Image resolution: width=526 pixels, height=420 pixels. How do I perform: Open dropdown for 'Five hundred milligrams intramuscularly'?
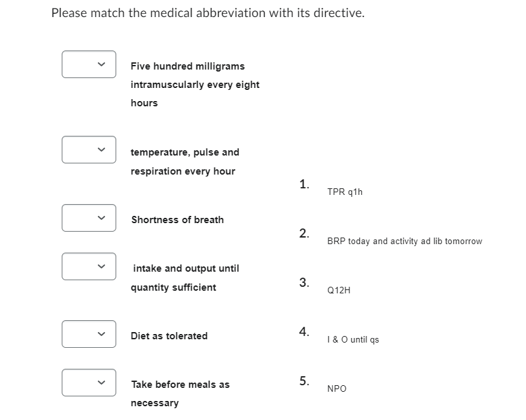point(89,64)
